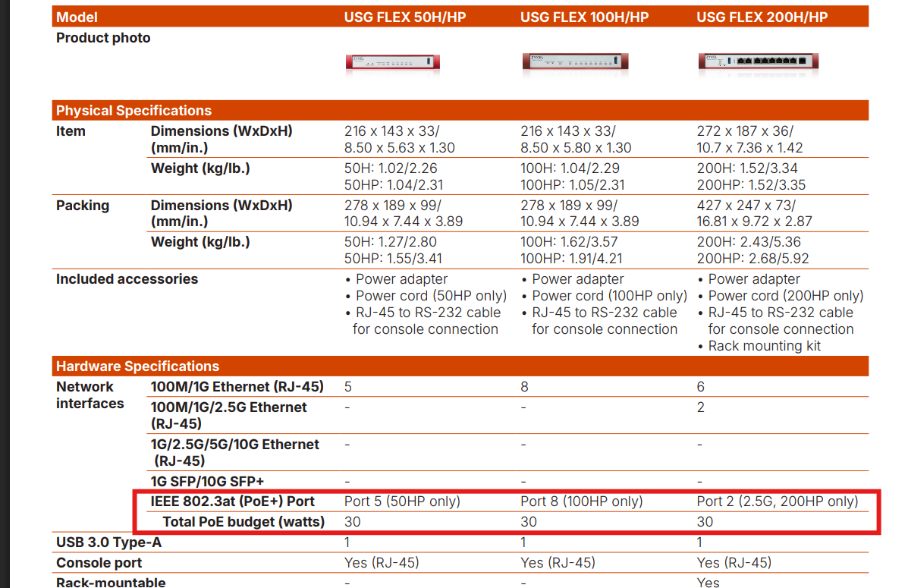Click the '100H: 1.04/2.29' weight value

point(570,168)
